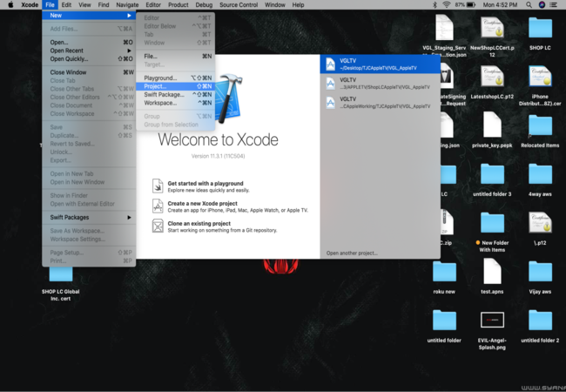The image size is (566, 392).
Task: Select VGLTV project under CAppleWorking path
Action: click(381, 102)
